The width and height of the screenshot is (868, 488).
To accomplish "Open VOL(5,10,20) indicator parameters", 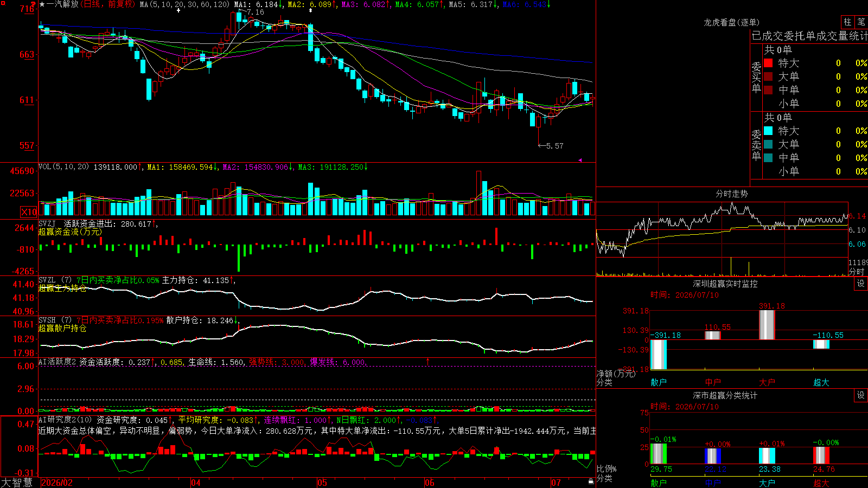I will tap(63, 167).
